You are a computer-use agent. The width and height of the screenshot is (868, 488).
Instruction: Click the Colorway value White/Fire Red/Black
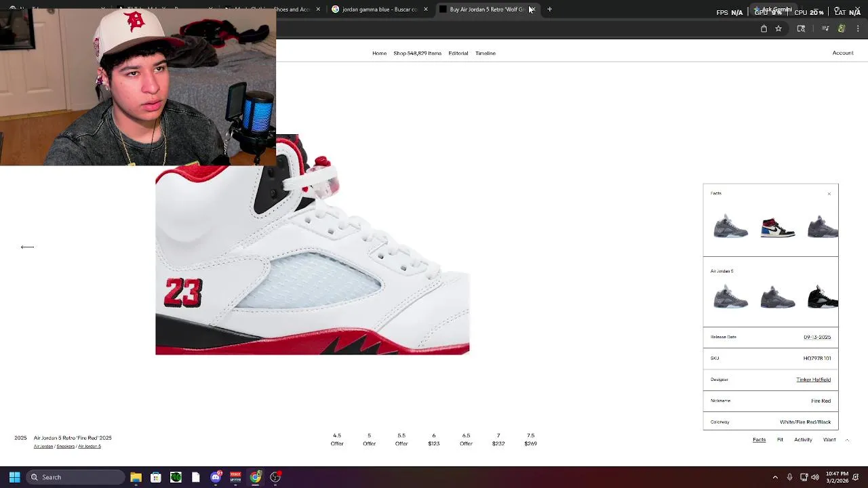click(805, 422)
